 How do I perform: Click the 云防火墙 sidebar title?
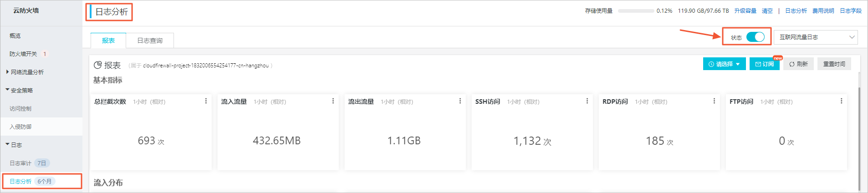point(26,10)
